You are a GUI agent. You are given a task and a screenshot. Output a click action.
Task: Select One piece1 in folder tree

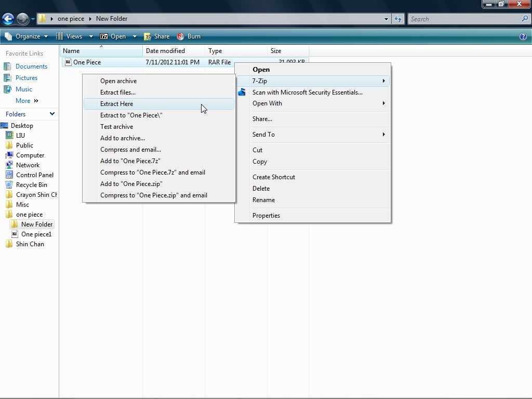tap(36, 234)
